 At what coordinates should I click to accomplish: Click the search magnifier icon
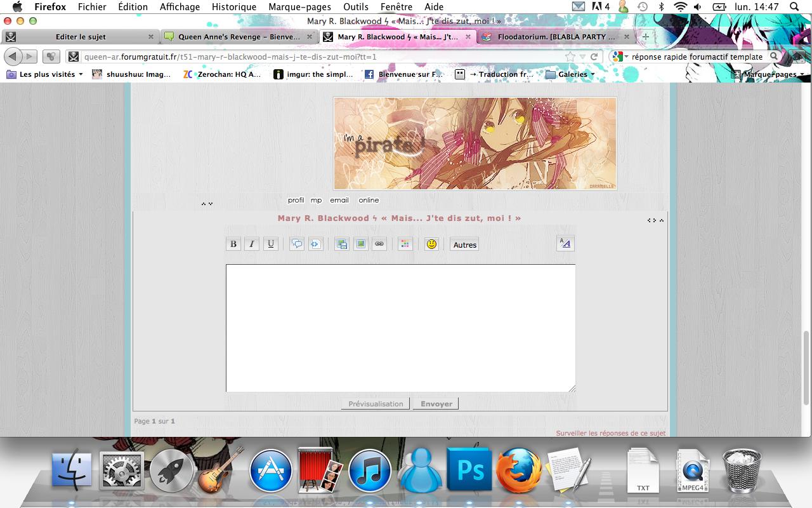[x=773, y=57]
